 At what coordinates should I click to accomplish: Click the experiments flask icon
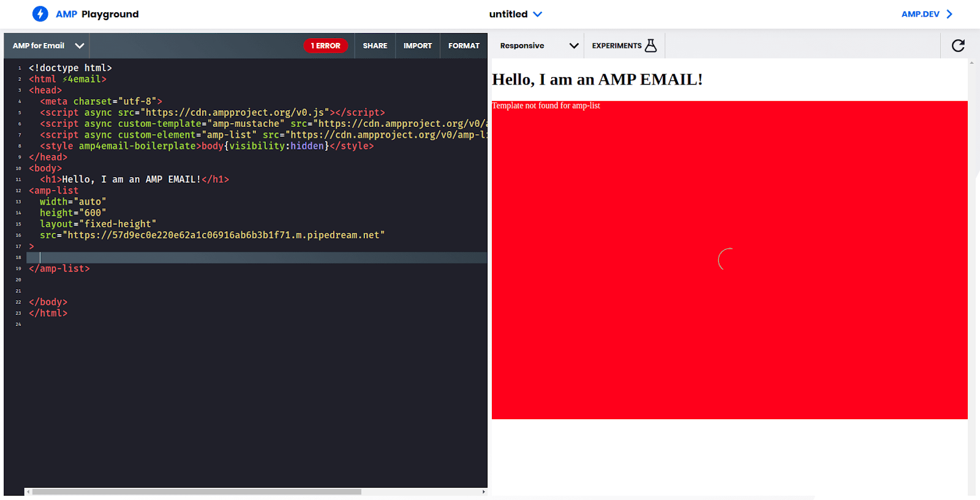(x=651, y=45)
